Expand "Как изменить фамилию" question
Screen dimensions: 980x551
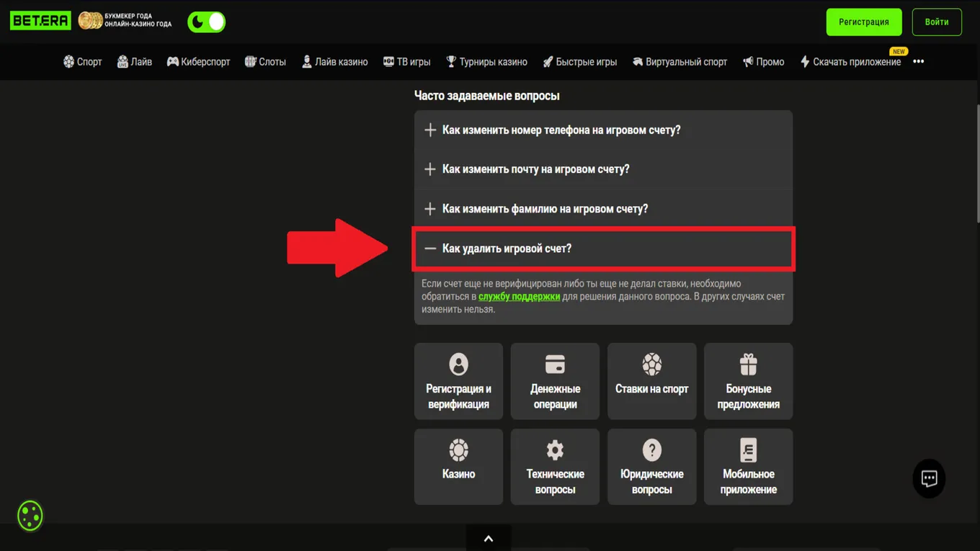click(x=603, y=209)
